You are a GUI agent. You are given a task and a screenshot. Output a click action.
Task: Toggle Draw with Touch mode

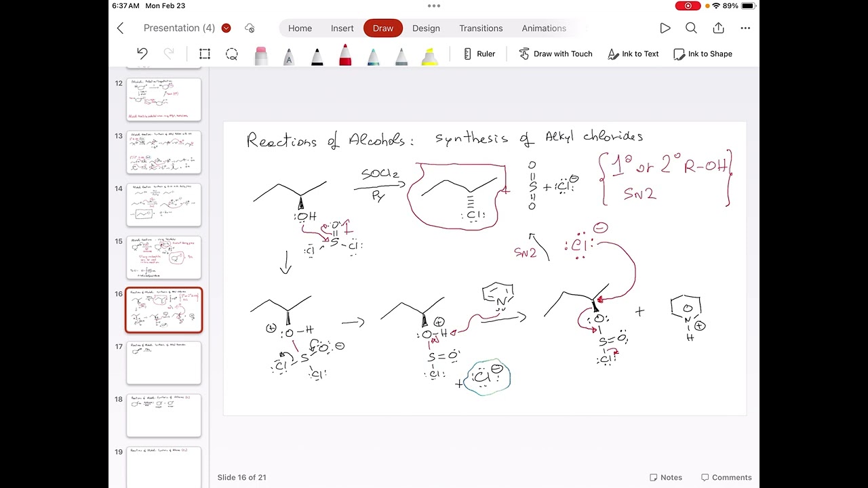555,54
